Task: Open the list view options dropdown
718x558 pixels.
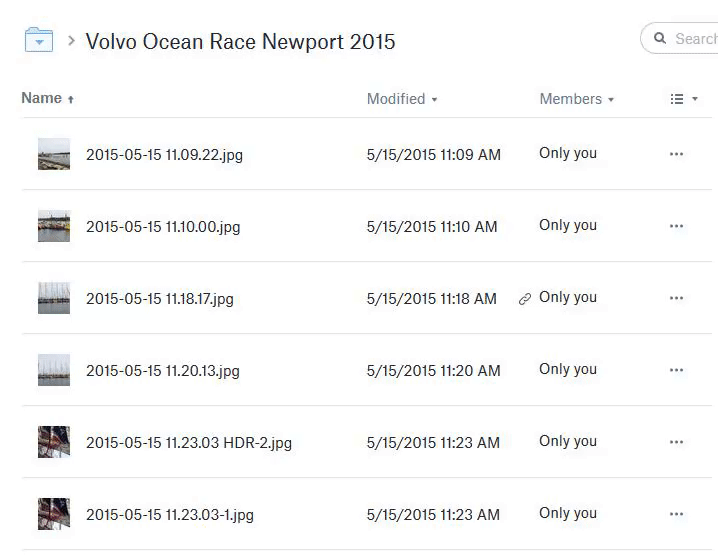Action: 684,99
